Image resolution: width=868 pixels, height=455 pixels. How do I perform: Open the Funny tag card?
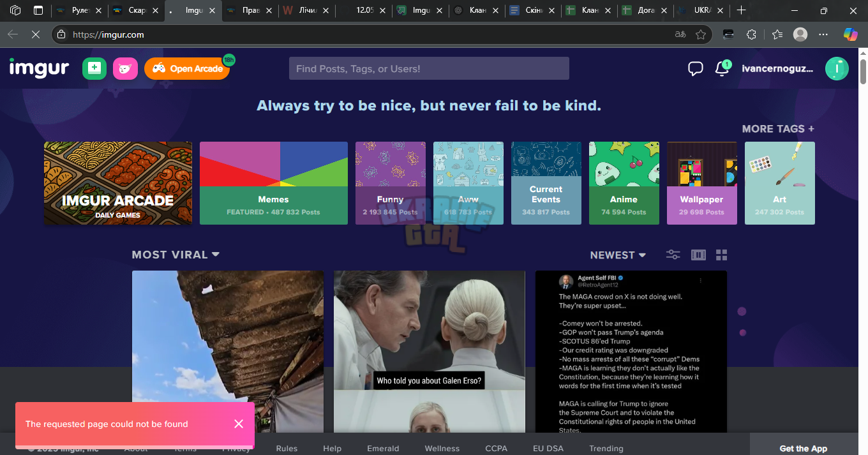tap(391, 183)
